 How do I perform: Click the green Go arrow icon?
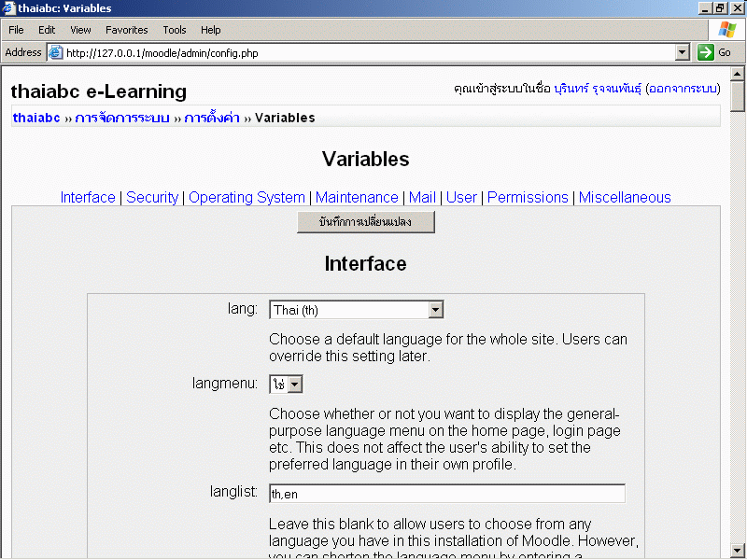tap(706, 53)
